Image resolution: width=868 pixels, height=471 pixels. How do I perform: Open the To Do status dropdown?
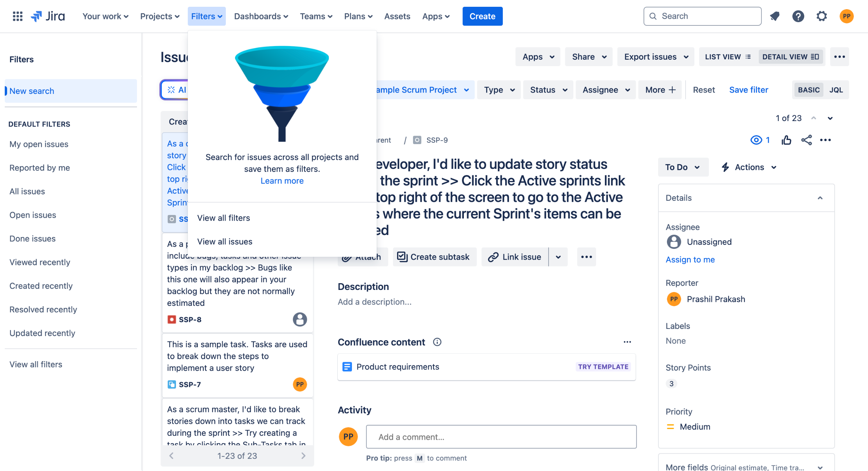683,167
